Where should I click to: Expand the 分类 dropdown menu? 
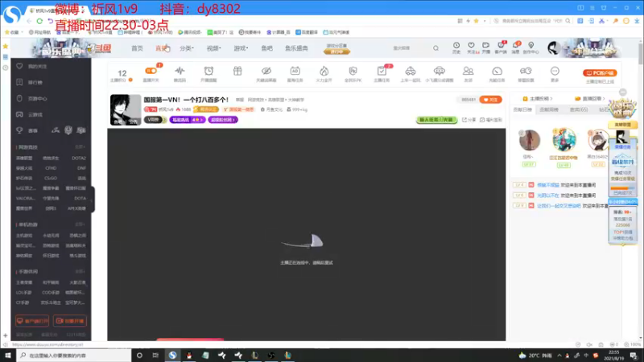[x=186, y=48]
